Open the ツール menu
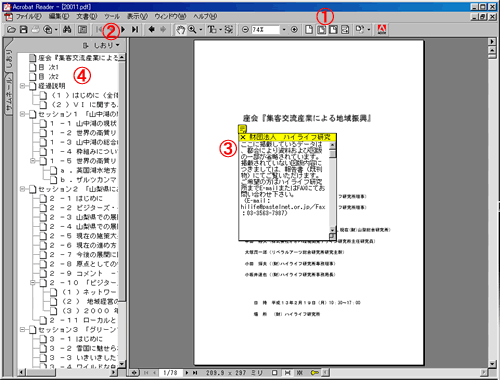The height and width of the screenshot is (380, 500). pos(112,16)
